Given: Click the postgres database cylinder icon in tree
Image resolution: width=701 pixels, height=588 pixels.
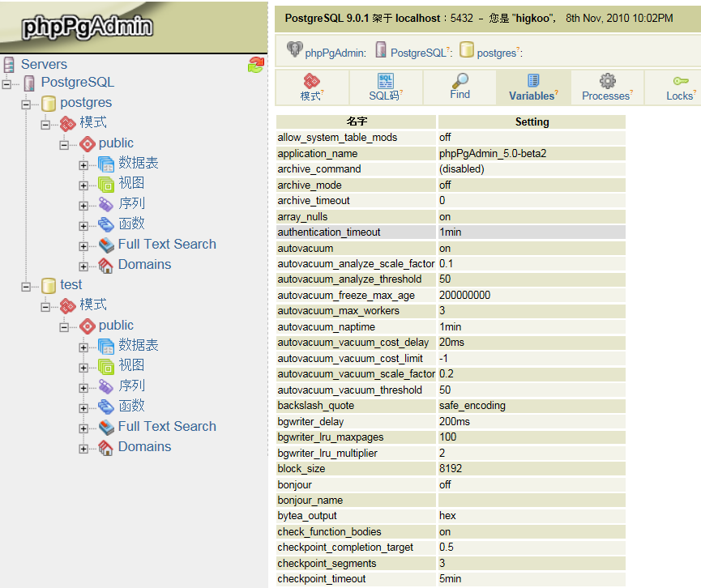Looking at the screenshot, I should coord(49,103).
